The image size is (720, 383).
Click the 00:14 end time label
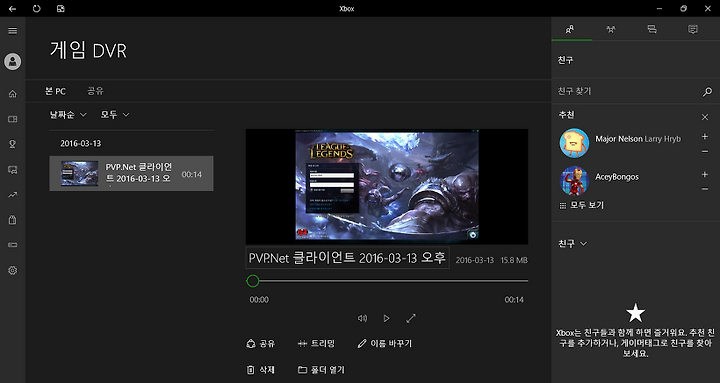tap(514, 300)
